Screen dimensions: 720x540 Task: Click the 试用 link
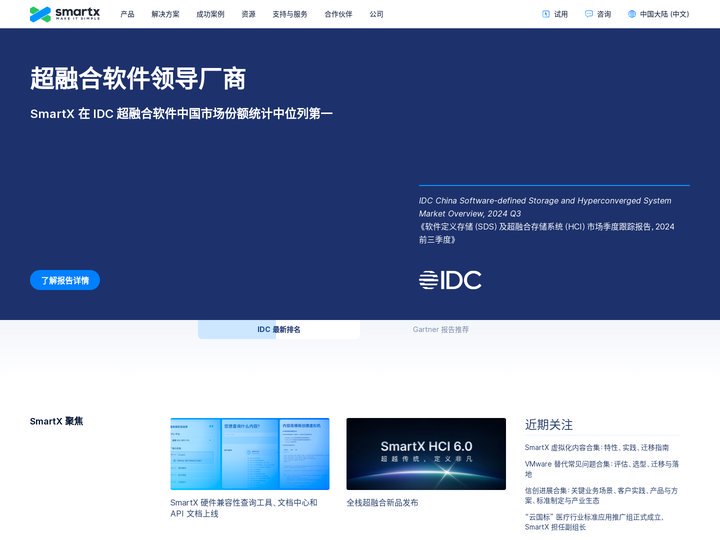561,14
